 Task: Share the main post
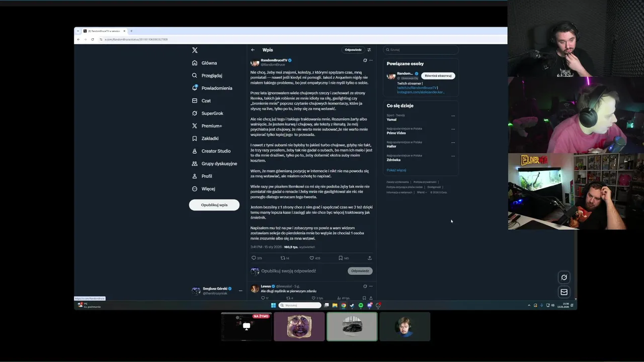tap(369, 258)
